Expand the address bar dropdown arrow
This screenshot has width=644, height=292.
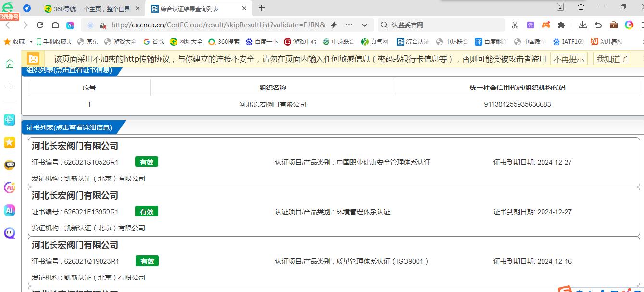click(365, 25)
